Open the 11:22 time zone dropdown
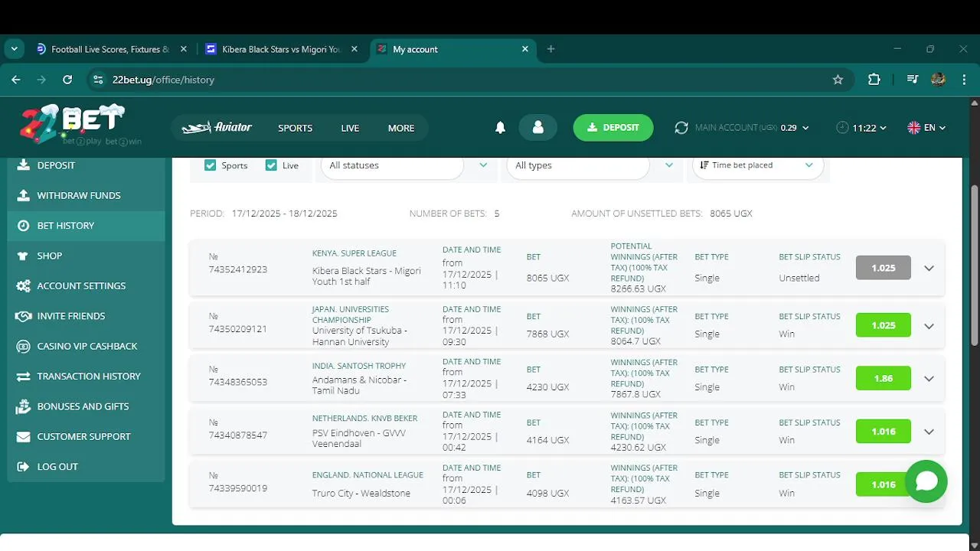 [x=861, y=128]
